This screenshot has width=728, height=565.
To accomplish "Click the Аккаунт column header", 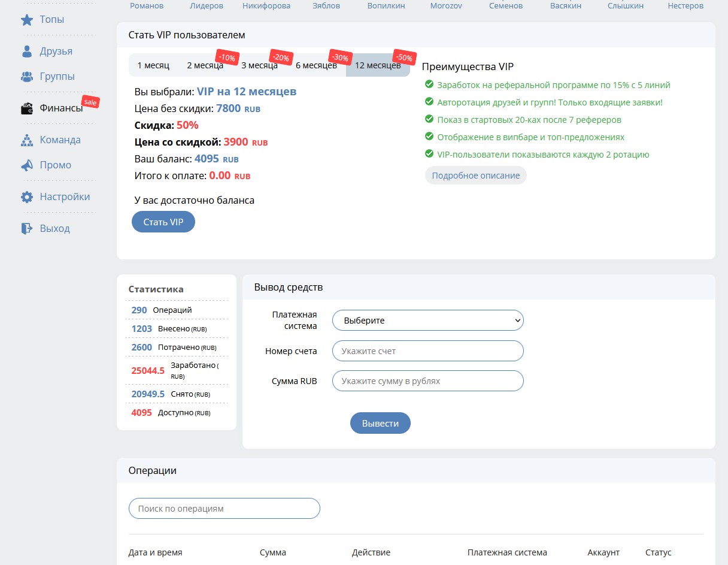I will tap(603, 552).
